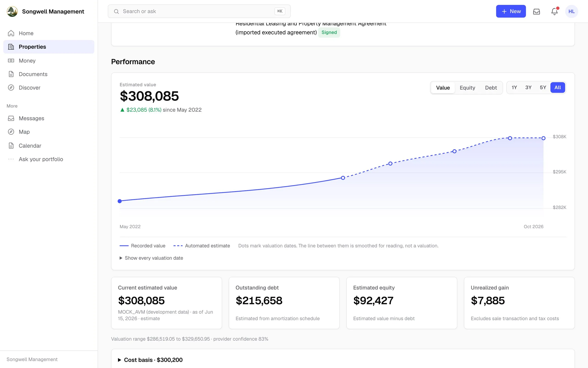Open the Discover compass icon
Viewport: 588px width, 368px height.
tap(11, 88)
